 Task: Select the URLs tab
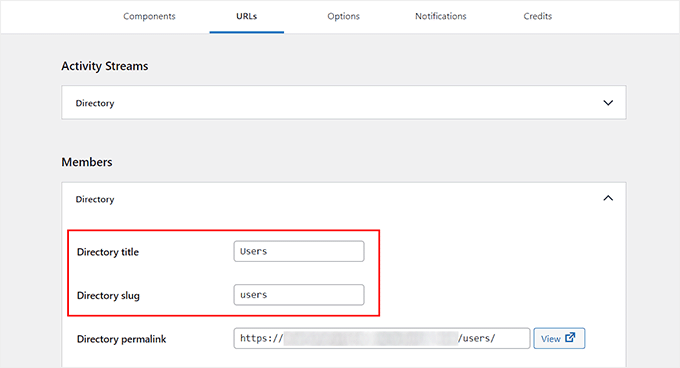(247, 16)
